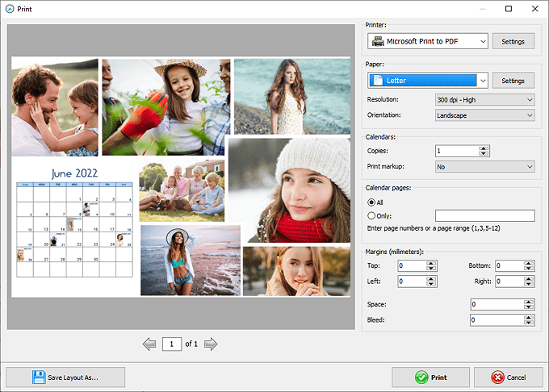Go to the next page with right arrow
Screen dimensions: 549x392
coord(211,344)
